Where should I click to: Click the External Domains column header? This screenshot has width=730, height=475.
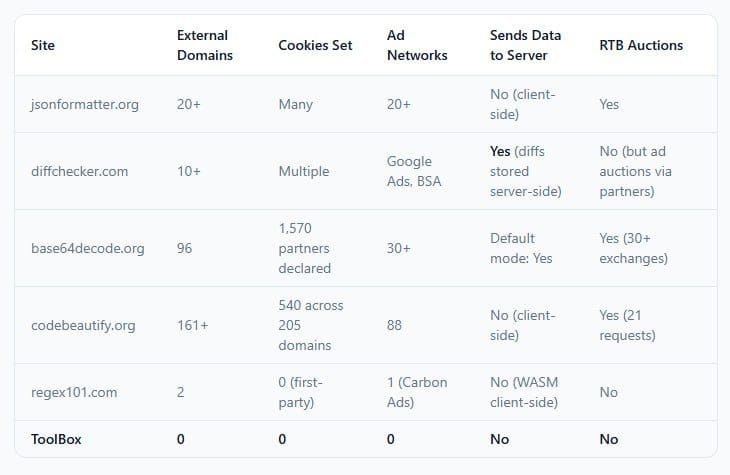(204, 45)
